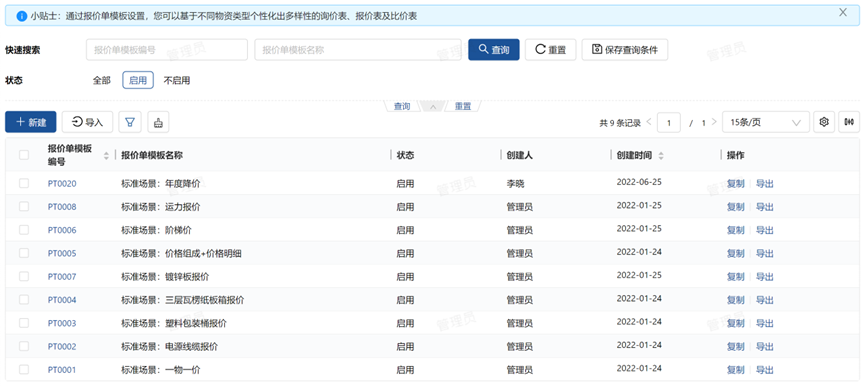Click 复制 in the PT0002 row
Screen dimensions: 865x387
tap(735, 347)
